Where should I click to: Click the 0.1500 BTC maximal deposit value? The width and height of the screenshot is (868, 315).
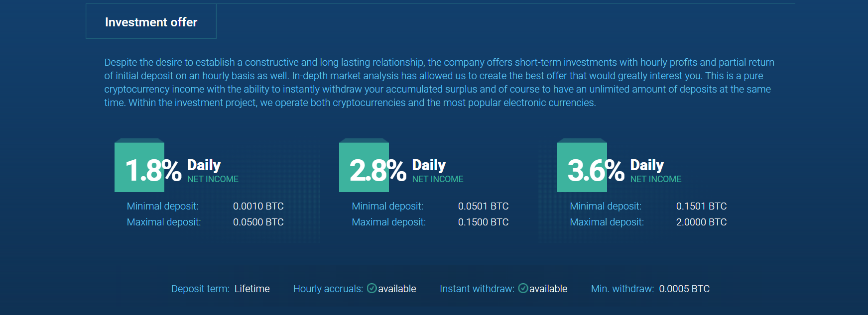[483, 222]
